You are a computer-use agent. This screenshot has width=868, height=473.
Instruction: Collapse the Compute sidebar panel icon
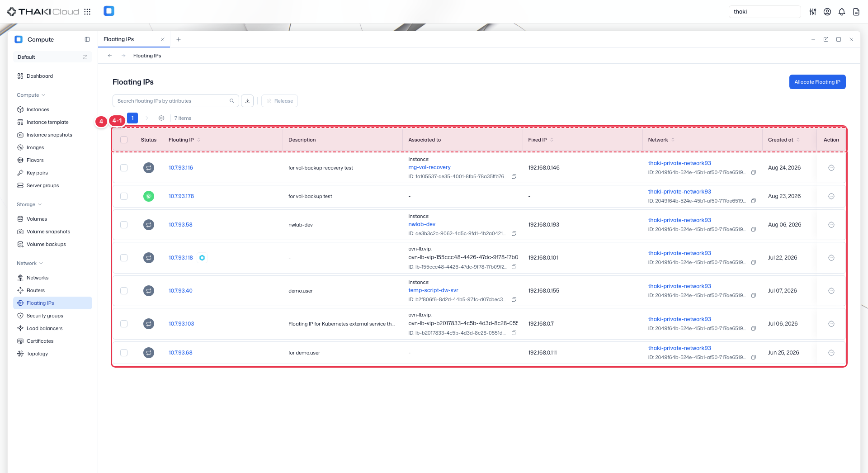coord(87,39)
